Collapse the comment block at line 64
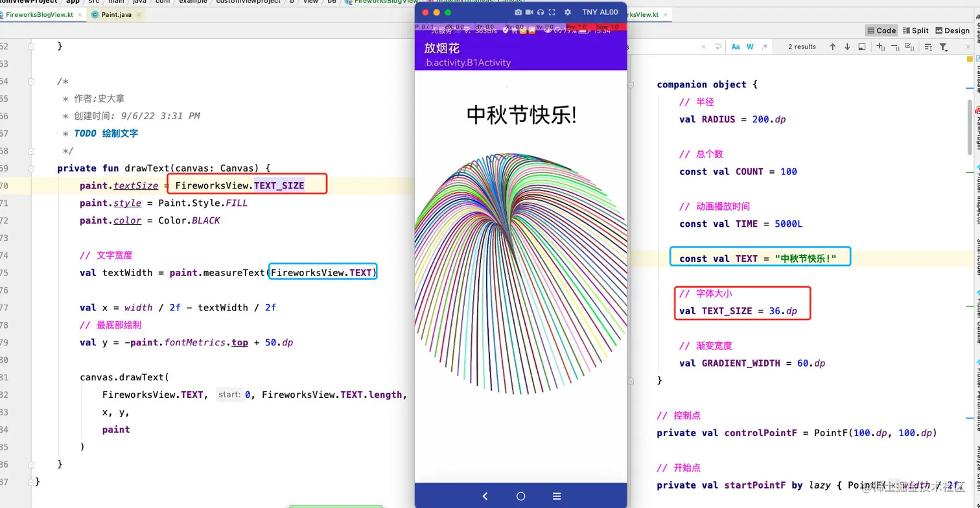The height and width of the screenshot is (508, 980). tap(30, 82)
